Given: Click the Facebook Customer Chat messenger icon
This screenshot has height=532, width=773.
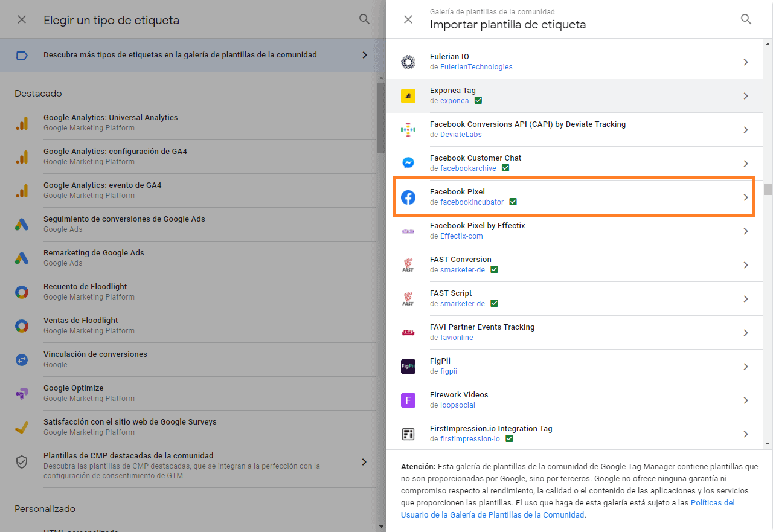Looking at the screenshot, I should (408, 163).
